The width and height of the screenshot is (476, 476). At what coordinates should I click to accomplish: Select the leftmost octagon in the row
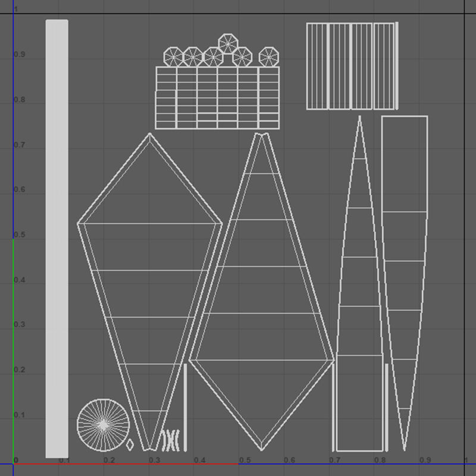tap(173, 57)
